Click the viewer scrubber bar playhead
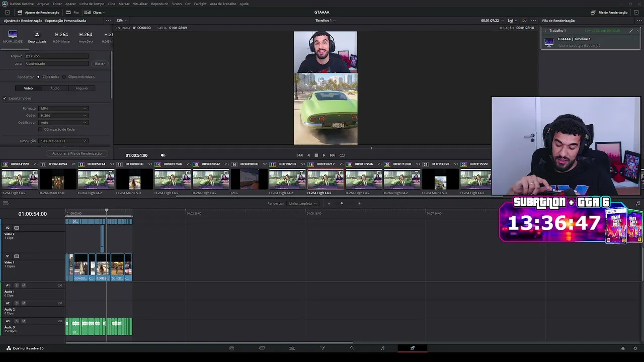The height and width of the screenshot is (362, 644). click(372, 148)
